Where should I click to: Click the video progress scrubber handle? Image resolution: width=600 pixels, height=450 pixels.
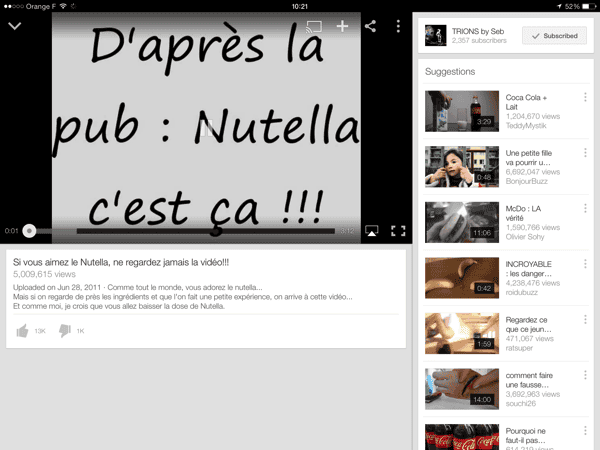[29, 231]
